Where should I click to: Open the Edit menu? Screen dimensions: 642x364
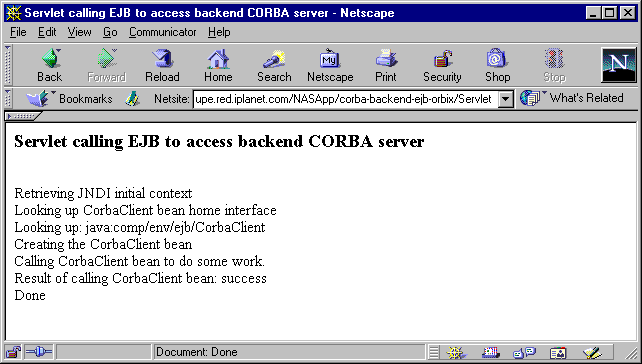pyautogui.click(x=47, y=32)
